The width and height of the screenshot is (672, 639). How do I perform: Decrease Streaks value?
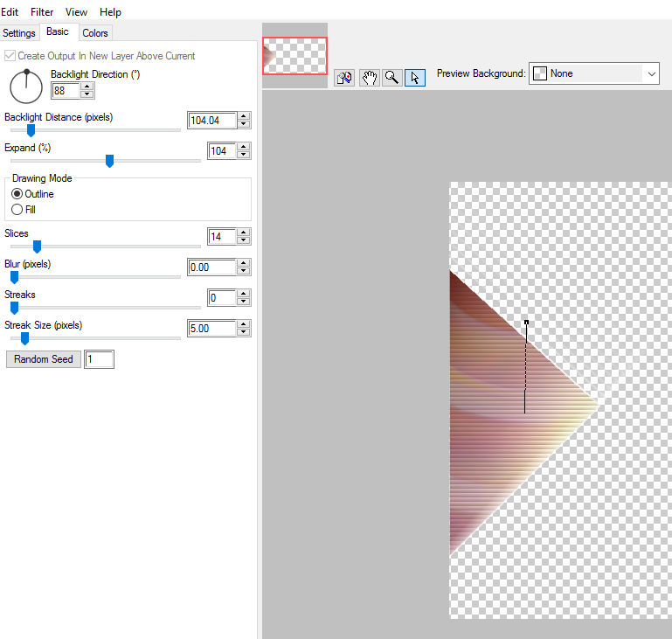(244, 302)
